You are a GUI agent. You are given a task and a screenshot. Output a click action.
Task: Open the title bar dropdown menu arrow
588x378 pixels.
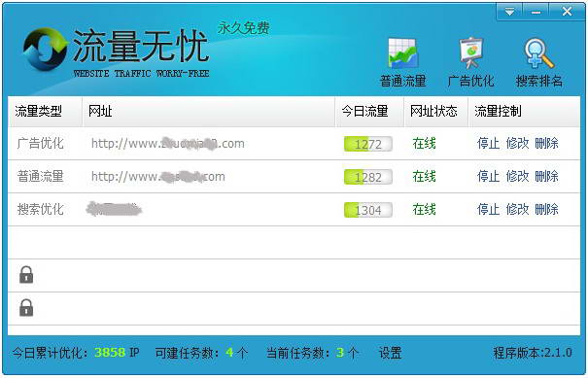pyautogui.click(x=509, y=12)
